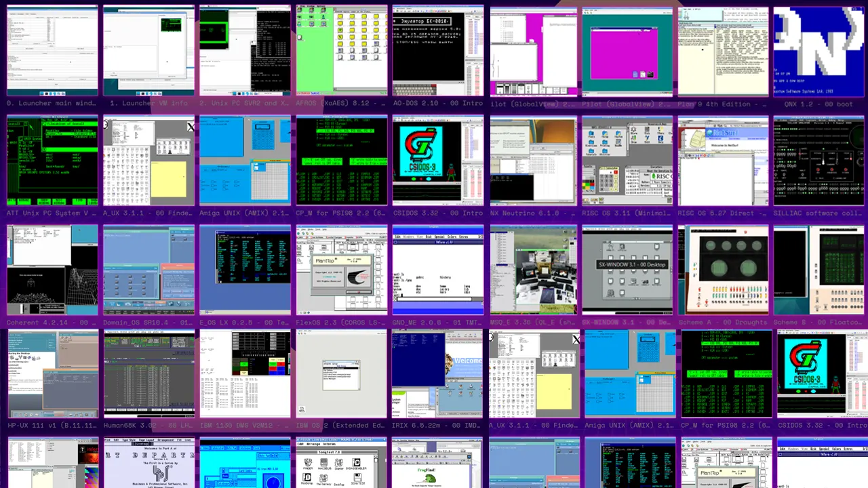Click the 'IBM OS_2 (Extended Ed' caption

[342, 426]
